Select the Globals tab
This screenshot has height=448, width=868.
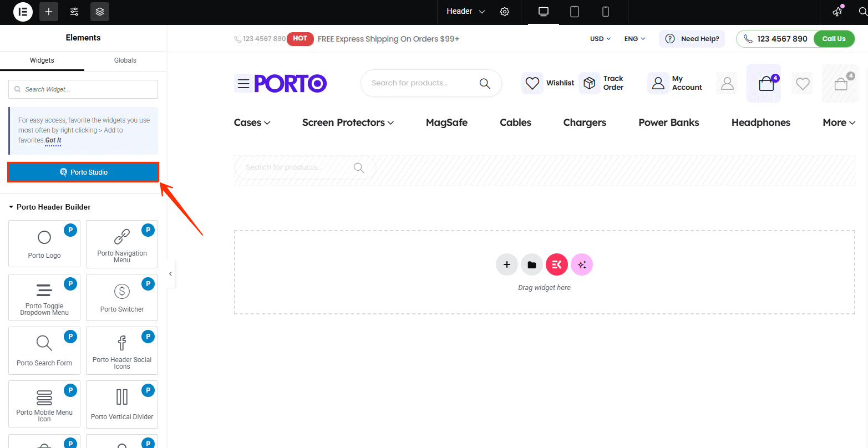(125, 60)
